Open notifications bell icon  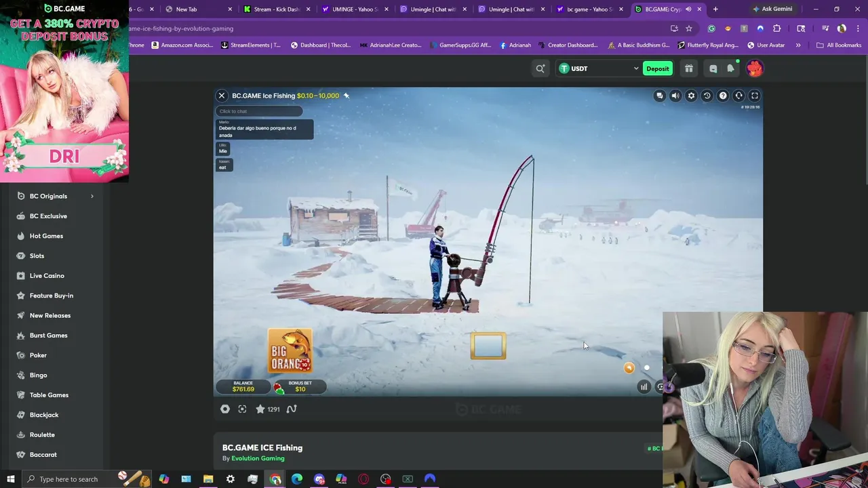pos(730,68)
